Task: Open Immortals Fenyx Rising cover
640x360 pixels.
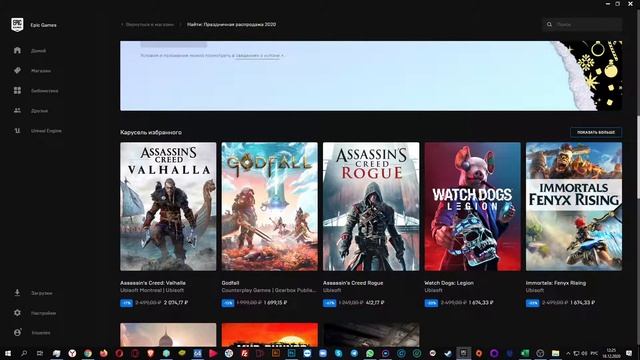Action: tap(574, 207)
